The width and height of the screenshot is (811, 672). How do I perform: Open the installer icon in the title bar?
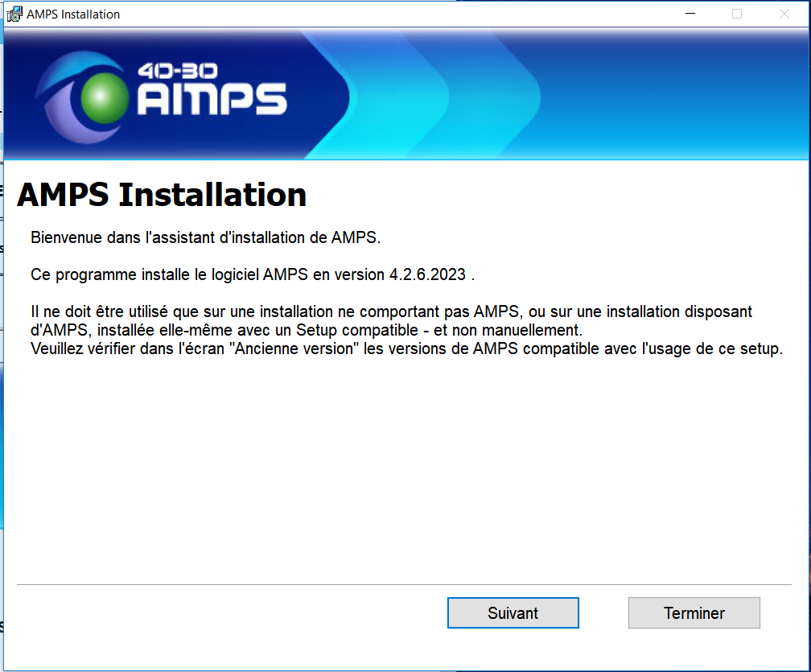14,14
